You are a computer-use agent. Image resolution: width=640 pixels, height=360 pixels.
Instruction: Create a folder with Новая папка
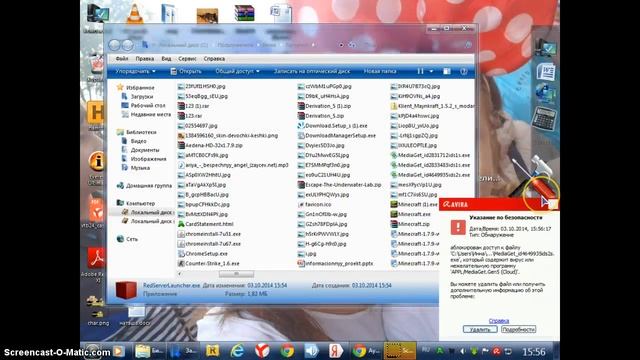pos(380,71)
